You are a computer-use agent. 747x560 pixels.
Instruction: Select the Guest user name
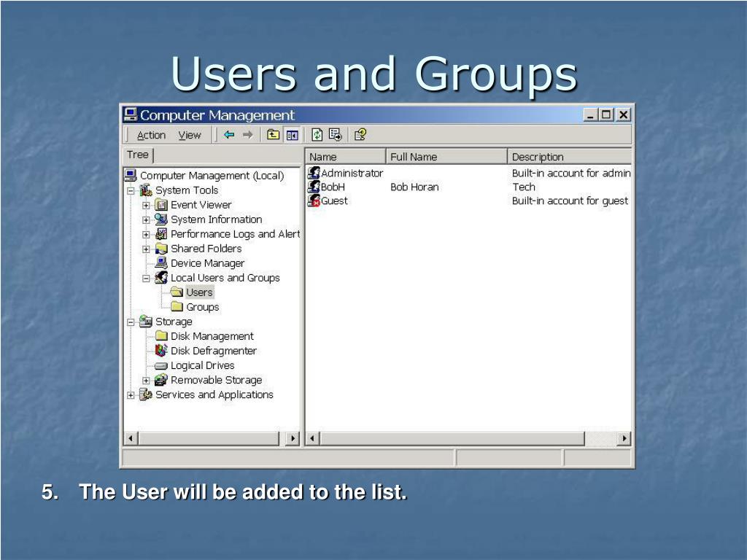click(x=334, y=201)
